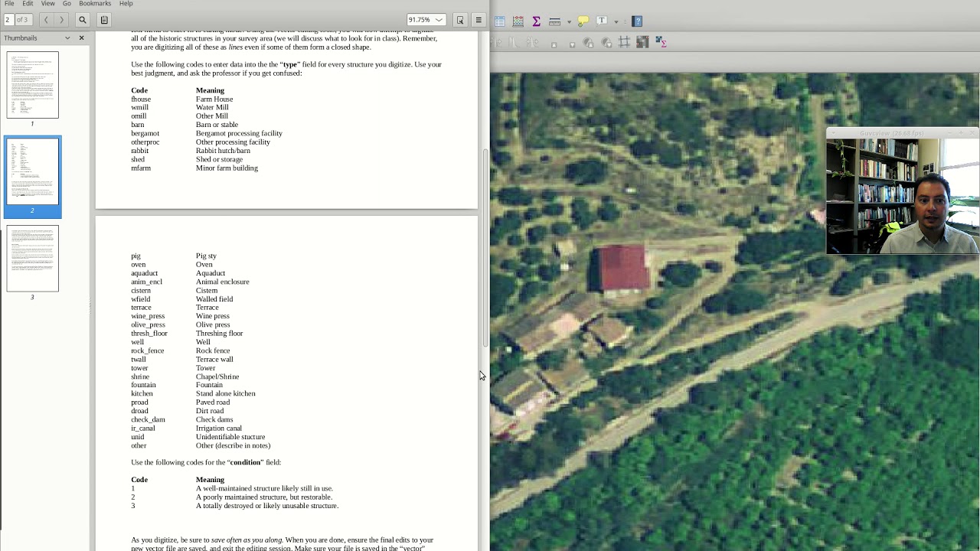Go to previous page in PDF viewer
Viewport: 980px width, 551px height.
[46, 20]
